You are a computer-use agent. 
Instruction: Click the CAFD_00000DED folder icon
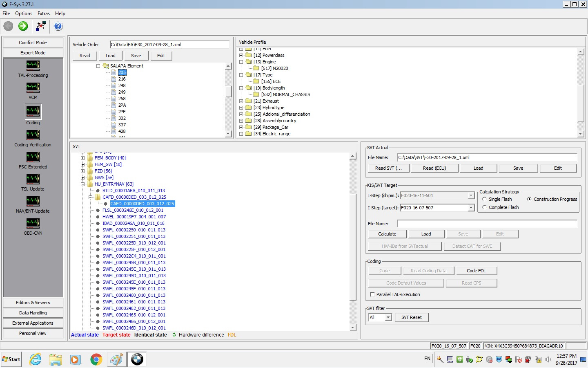point(98,197)
